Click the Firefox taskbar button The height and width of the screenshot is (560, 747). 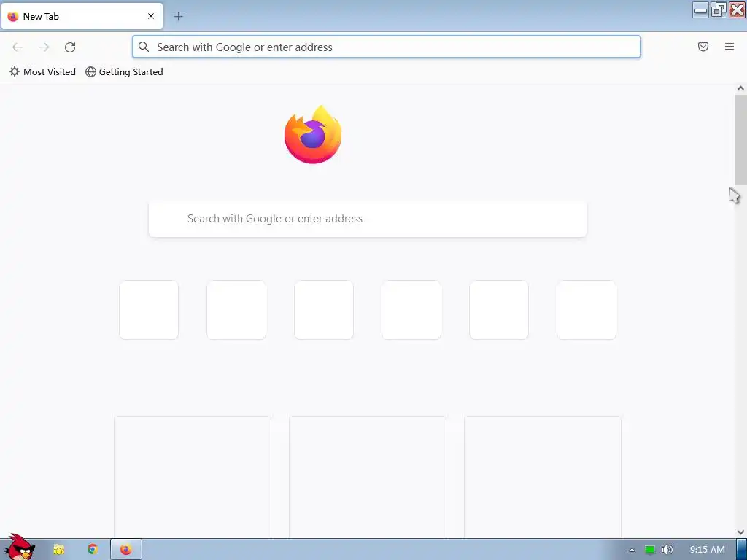coord(125,550)
